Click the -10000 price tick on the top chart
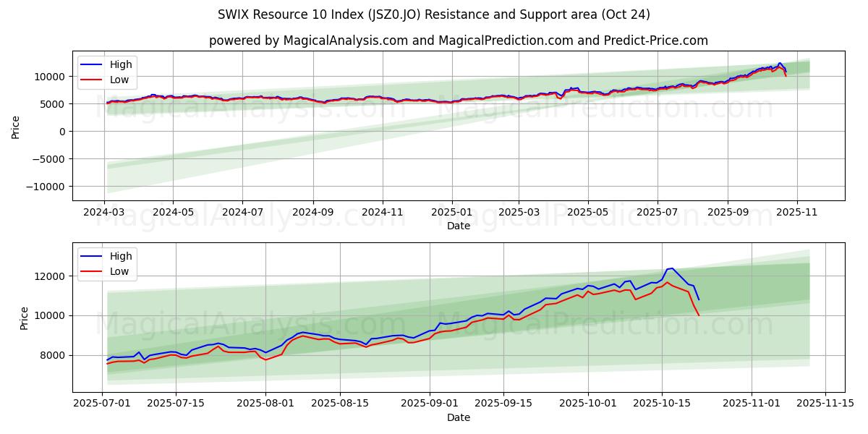868x434 pixels. coord(45,187)
